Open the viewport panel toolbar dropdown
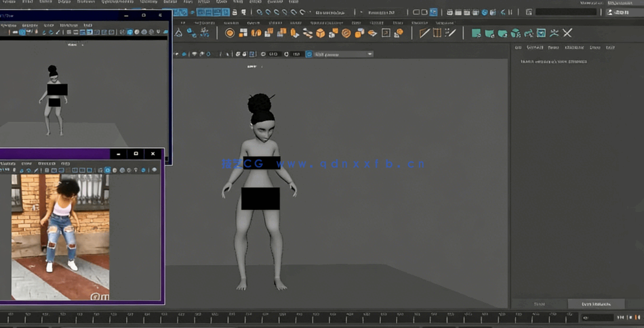This screenshot has width=644, height=328. 344,54
